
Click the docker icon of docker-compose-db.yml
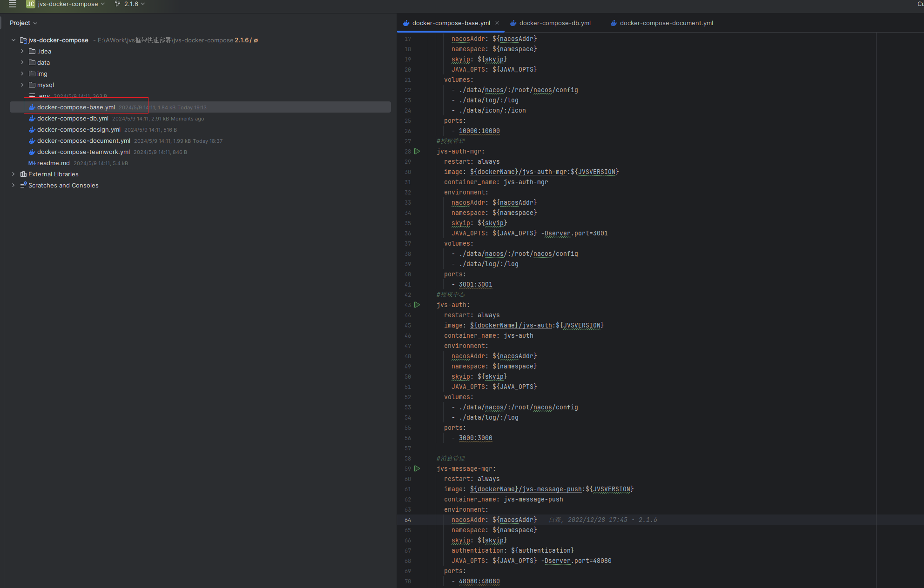[x=32, y=118]
